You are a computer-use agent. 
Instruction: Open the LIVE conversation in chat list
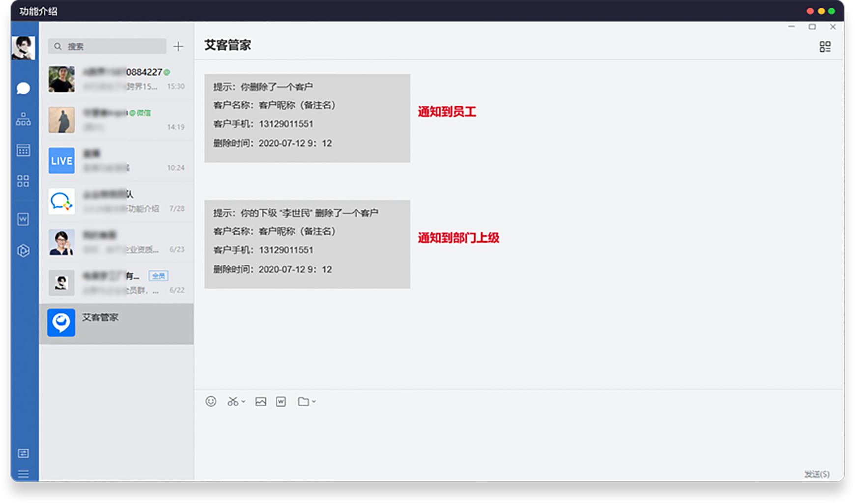pyautogui.click(x=116, y=161)
